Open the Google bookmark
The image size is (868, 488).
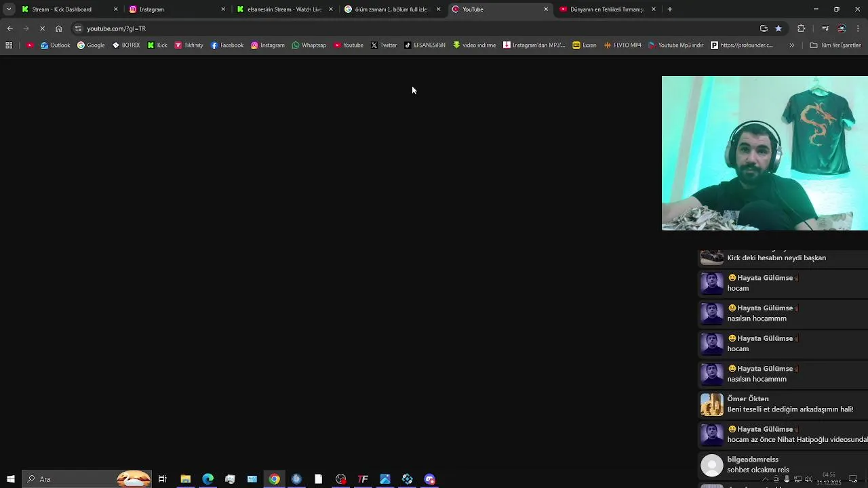[x=91, y=45]
